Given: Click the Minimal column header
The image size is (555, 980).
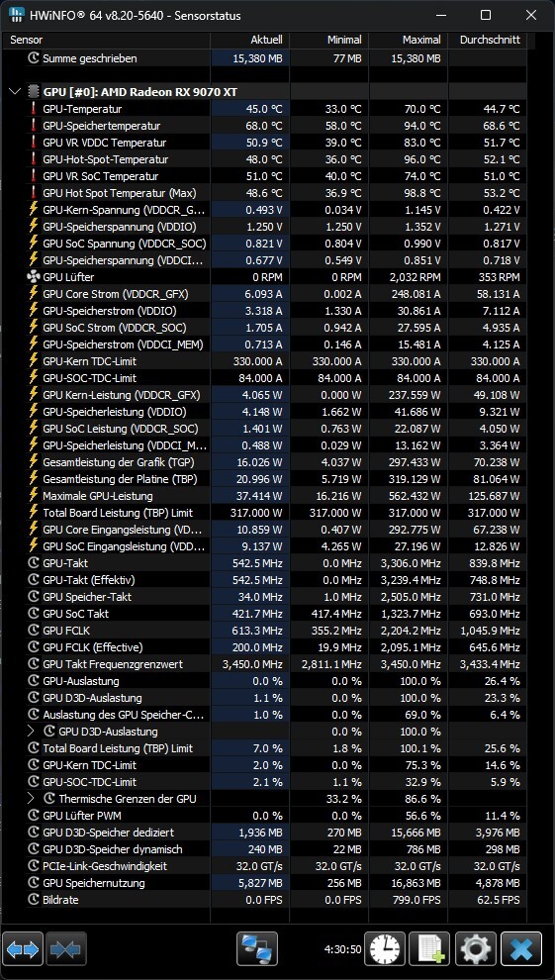Looking at the screenshot, I should click(329, 40).
